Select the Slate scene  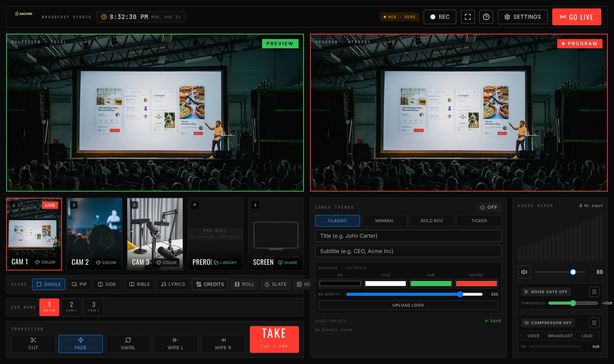point(275,284)
